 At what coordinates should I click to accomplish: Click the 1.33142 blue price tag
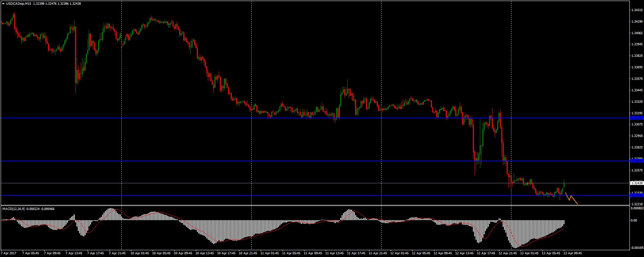[637, 118]
